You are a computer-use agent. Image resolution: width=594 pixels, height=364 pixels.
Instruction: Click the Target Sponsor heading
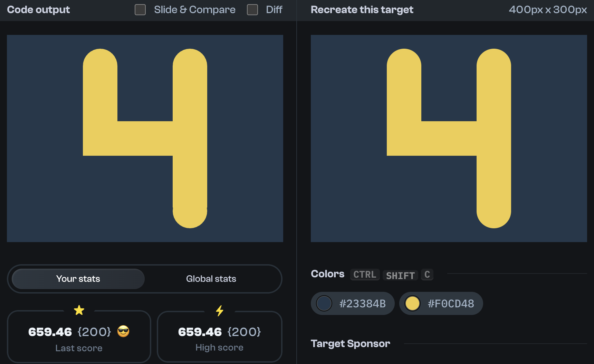click(x=350, y=344)
